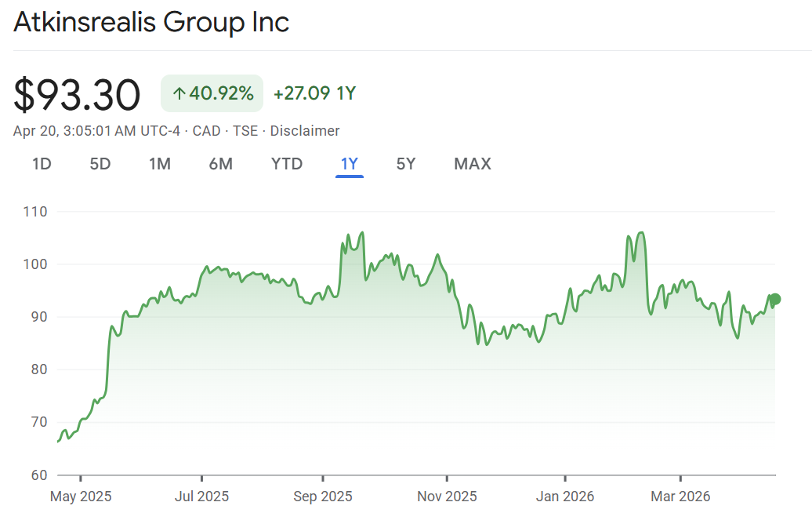Image resolution: width=812 pixels, height=513 pixels.
Task: Click the Mar 2026 x-axis label
Action: [680, 497]
